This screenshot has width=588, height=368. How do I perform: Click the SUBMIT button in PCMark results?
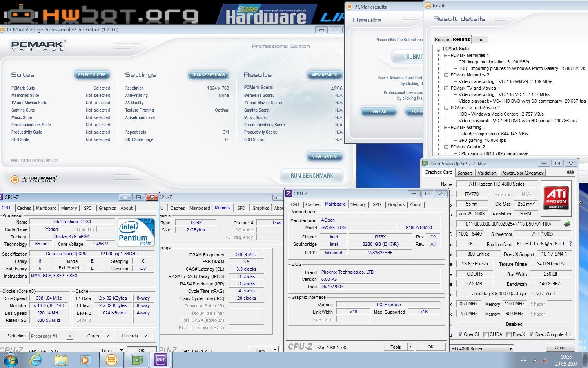pyautogui.click(x=408, y=57)
